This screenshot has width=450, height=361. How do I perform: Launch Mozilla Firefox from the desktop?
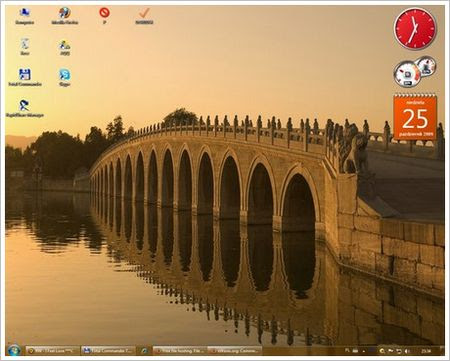pyautogui.click(x=65, y=16)
